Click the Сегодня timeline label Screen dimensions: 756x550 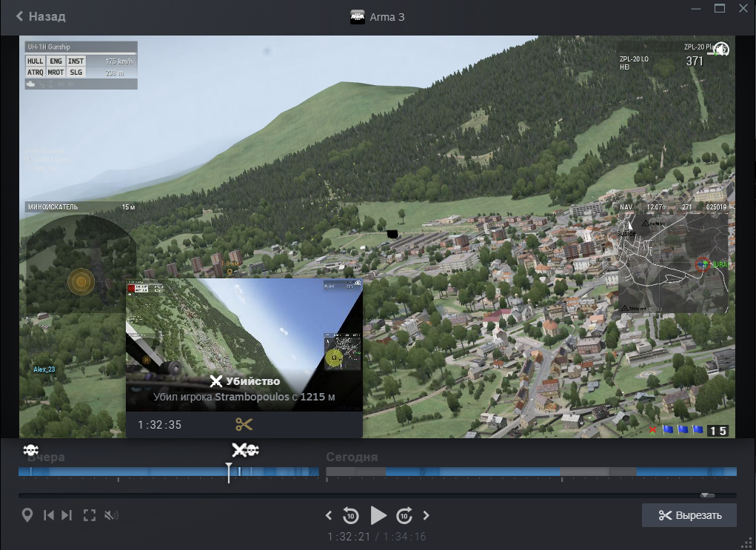(352, 457)
